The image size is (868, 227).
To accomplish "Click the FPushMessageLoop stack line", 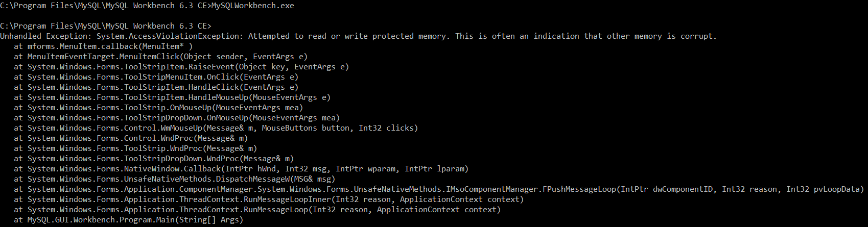I will pyautogui.click(x=439, y=189).
